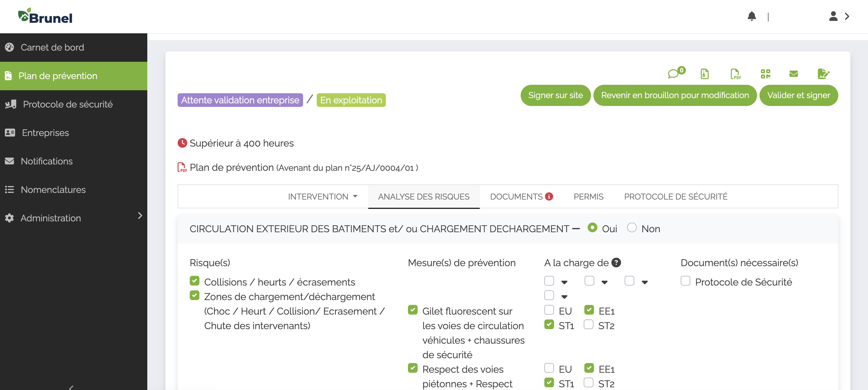The image size is (868, 390).
Task: Open the notifications bell
Action: [752, 16]
